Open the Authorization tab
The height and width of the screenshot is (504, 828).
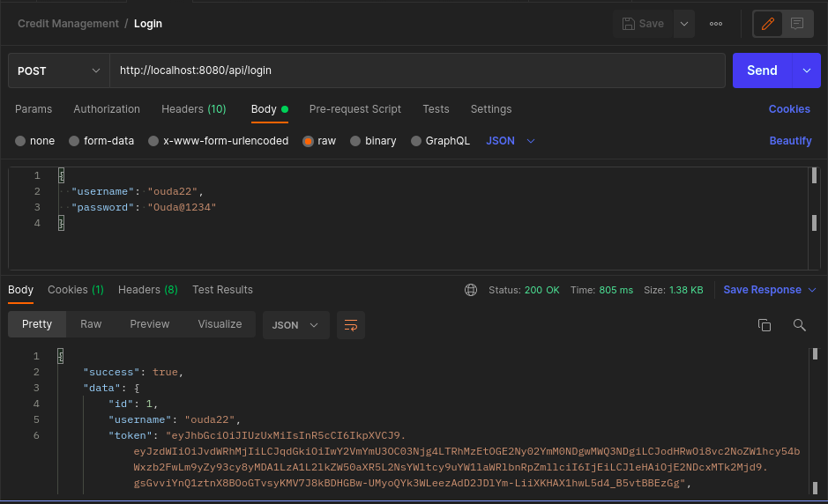click(107, 109)
